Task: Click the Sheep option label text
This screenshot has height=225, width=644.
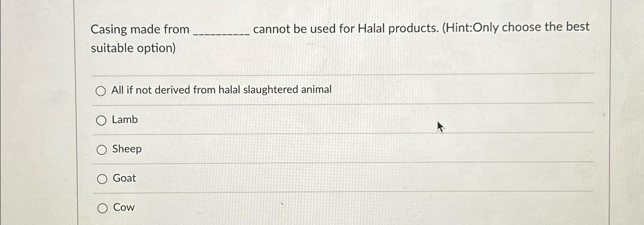Action: 127,149
